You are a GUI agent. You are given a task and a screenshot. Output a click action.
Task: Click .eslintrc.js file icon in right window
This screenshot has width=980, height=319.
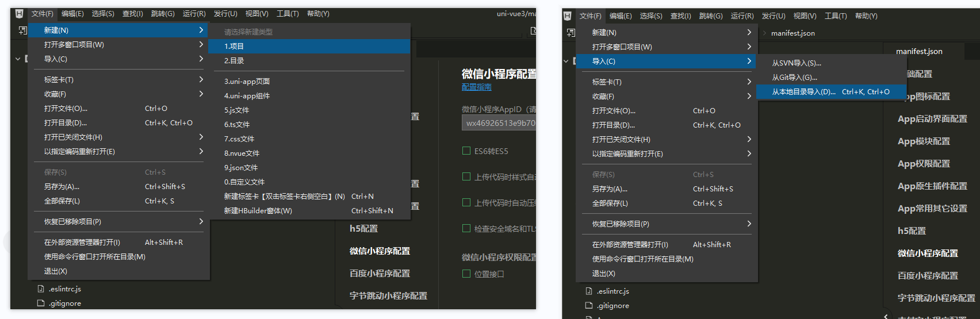pos(589,291)
